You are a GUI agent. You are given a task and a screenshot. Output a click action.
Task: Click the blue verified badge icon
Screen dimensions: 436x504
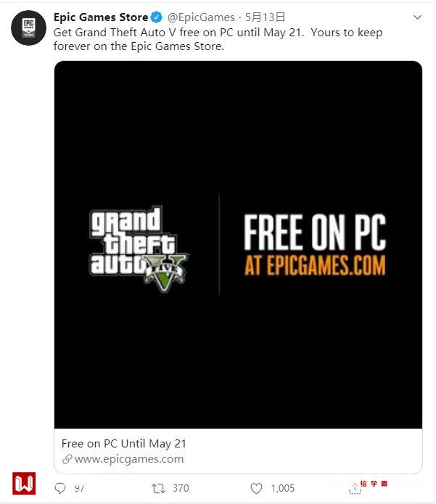[x=157, y=17]
